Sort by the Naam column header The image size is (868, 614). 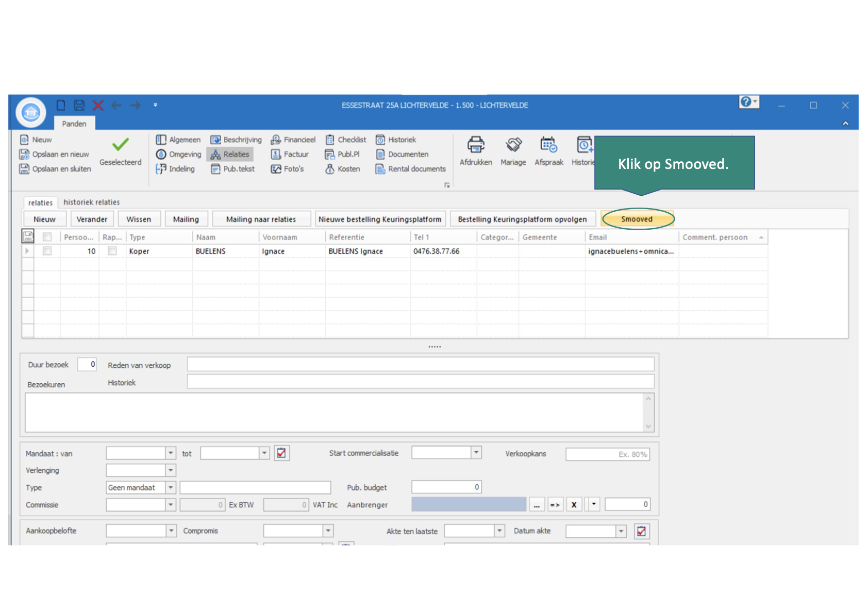click(225, 237)
